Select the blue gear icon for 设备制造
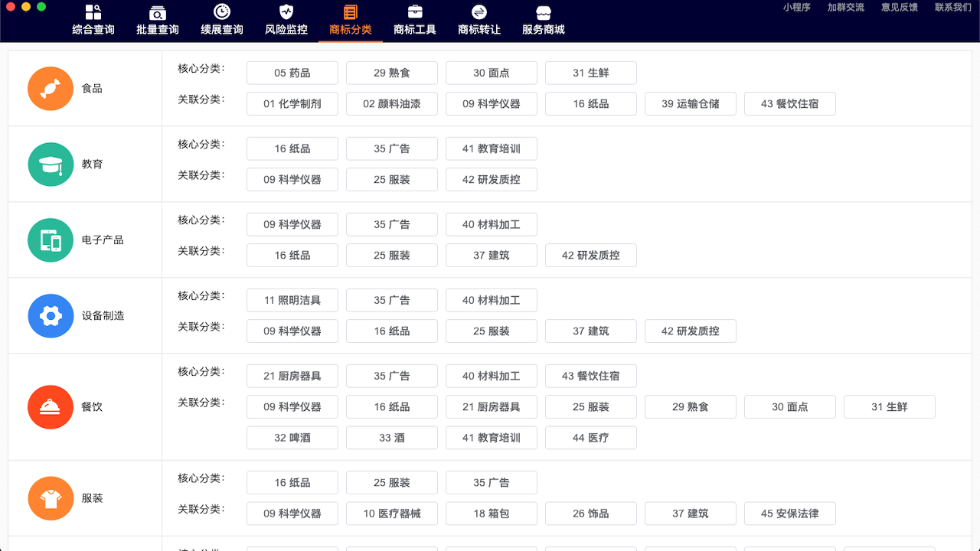Image resolution: width=980 pixels, height=551 pixels. 51,315
